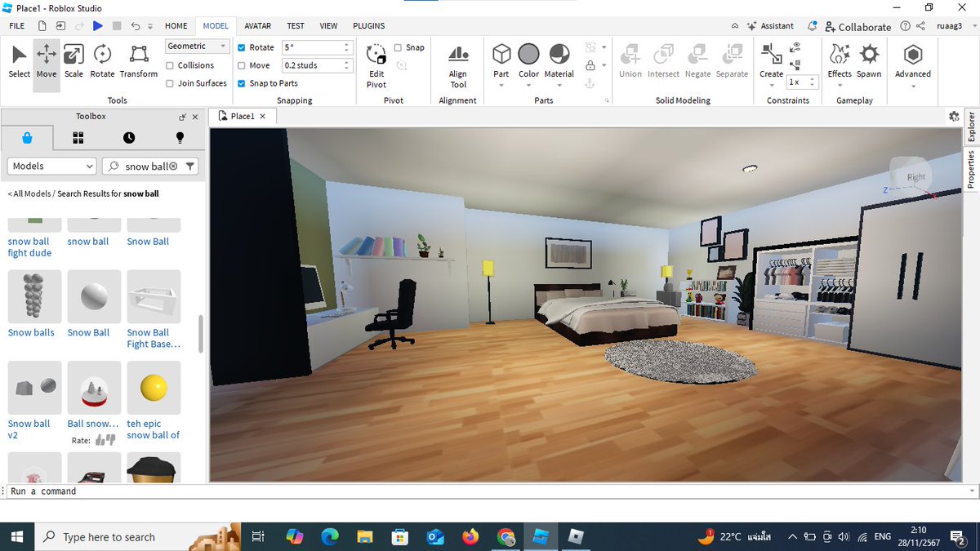Close the Place1 document tab

click(263, 117)
